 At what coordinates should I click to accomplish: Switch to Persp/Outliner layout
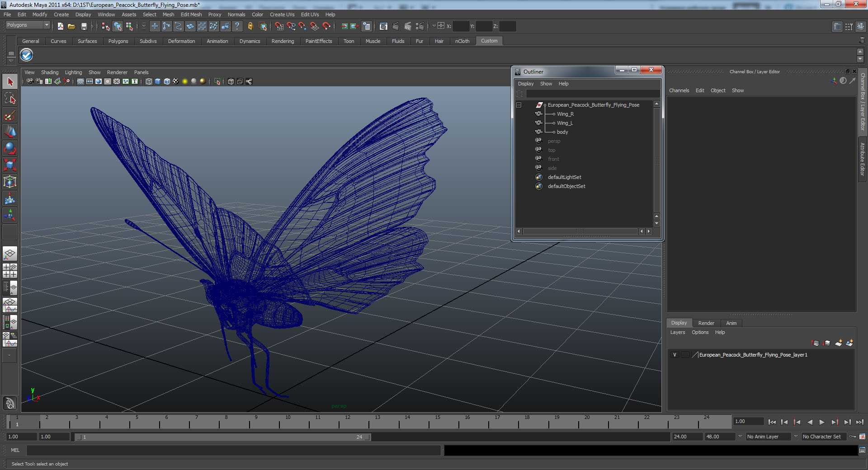[x=10, y=288]
